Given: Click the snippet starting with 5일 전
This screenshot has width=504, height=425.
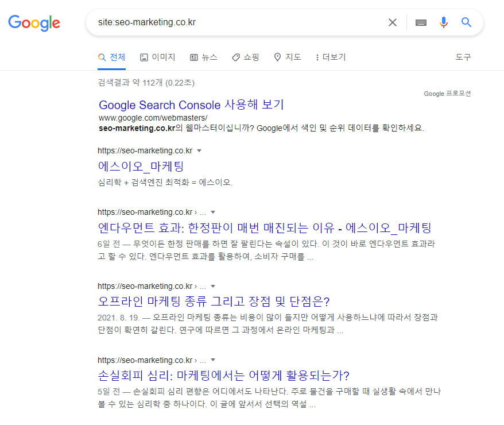Looking at the screenshot, I should [x=269, y=397].
